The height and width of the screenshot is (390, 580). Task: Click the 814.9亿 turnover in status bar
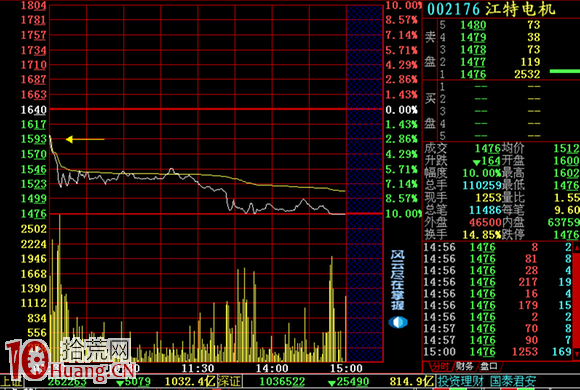click(411, 381)
